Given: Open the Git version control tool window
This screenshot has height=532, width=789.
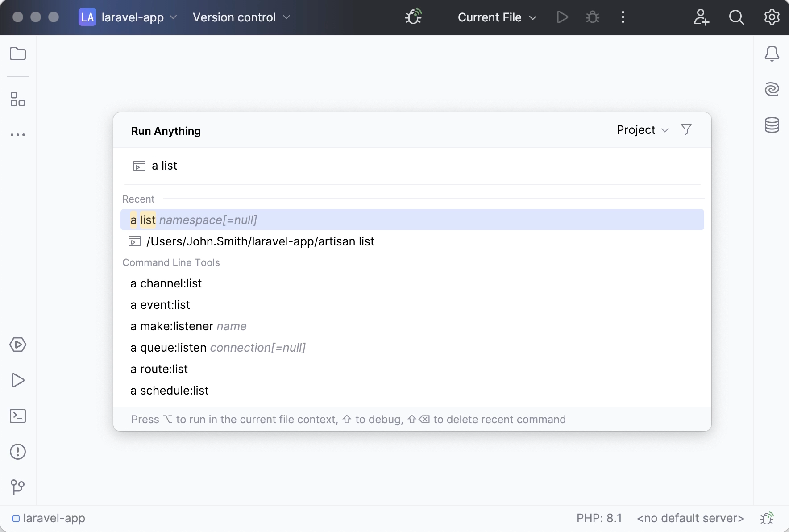Looking at the screenshot, I should [18, 487].
